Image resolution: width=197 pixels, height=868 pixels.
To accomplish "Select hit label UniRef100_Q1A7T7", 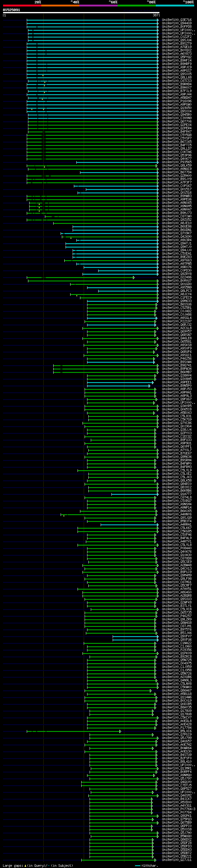I will pyautogui.click(x=177, y=494).
